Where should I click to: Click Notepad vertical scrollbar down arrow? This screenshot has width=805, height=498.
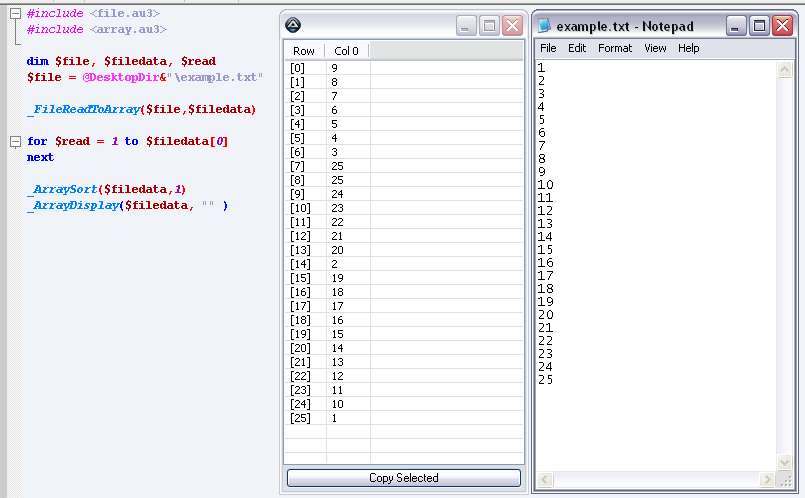point(786,463)
